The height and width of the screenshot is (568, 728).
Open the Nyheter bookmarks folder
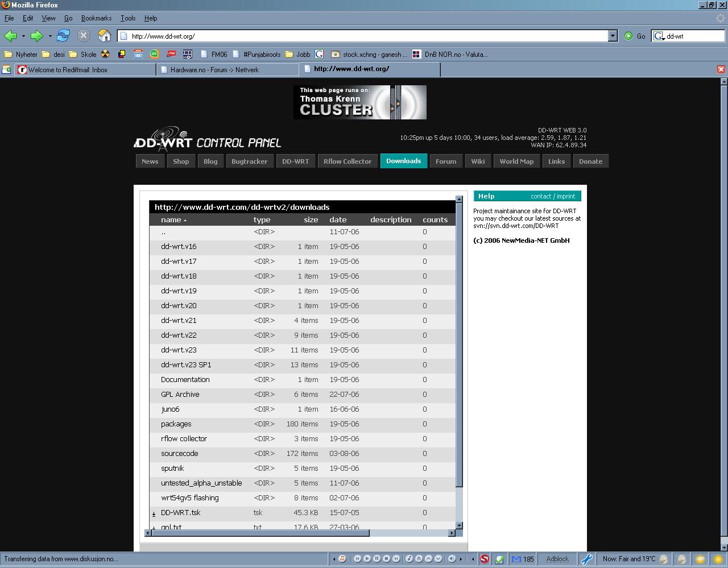coord(20,55)
